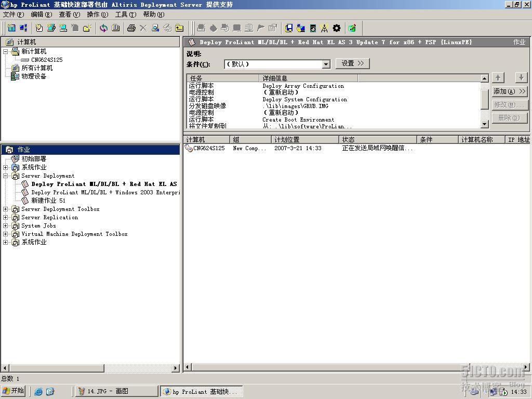Viewport: 532px width, 399px height.
Task: Click the grayed properties-hand icon in the toolbar
Action: pos(272,28)
